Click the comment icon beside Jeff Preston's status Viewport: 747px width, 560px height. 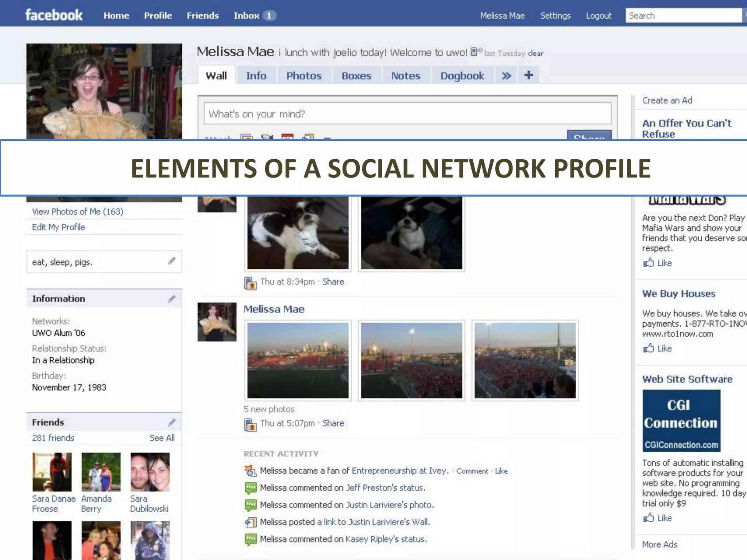[251, 488]
